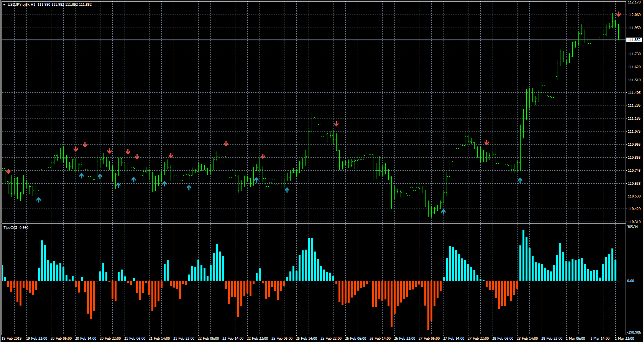
Task: Click the 27 Feb 06:00 time axis label
Action: tap(429, 339)
